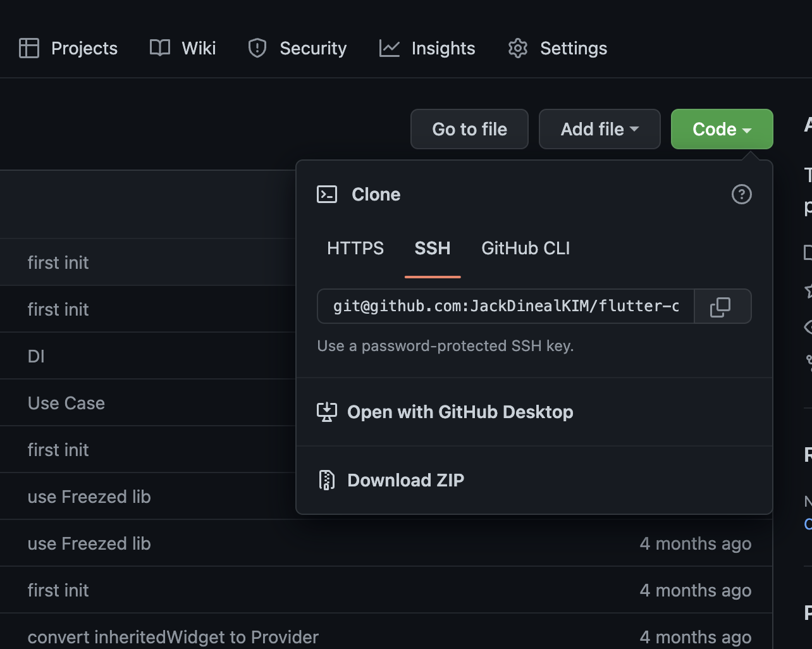The height and width of the screenshot is (649, 812).
Task: Open the Insights tab
Action: (427, 48)
